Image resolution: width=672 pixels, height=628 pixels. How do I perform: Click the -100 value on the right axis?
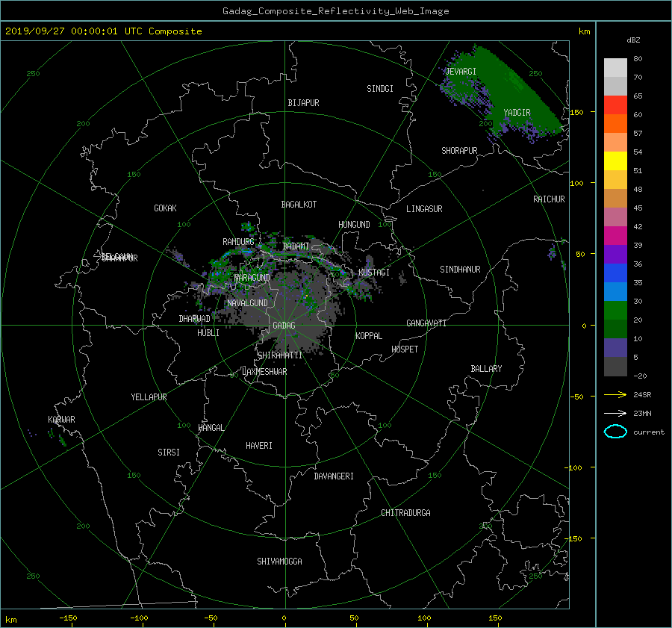(574, 467)
